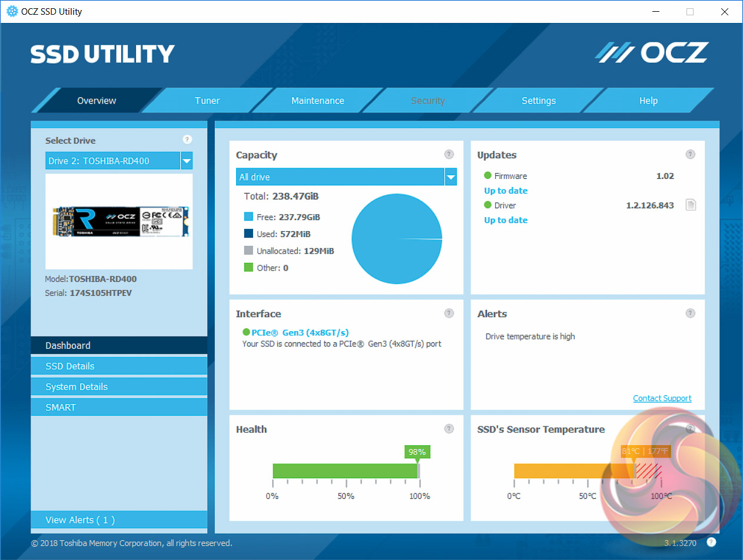Viewport: 743px width, 560px height.
Task: Click the Health panel help icon
Action: coord(449,428)
